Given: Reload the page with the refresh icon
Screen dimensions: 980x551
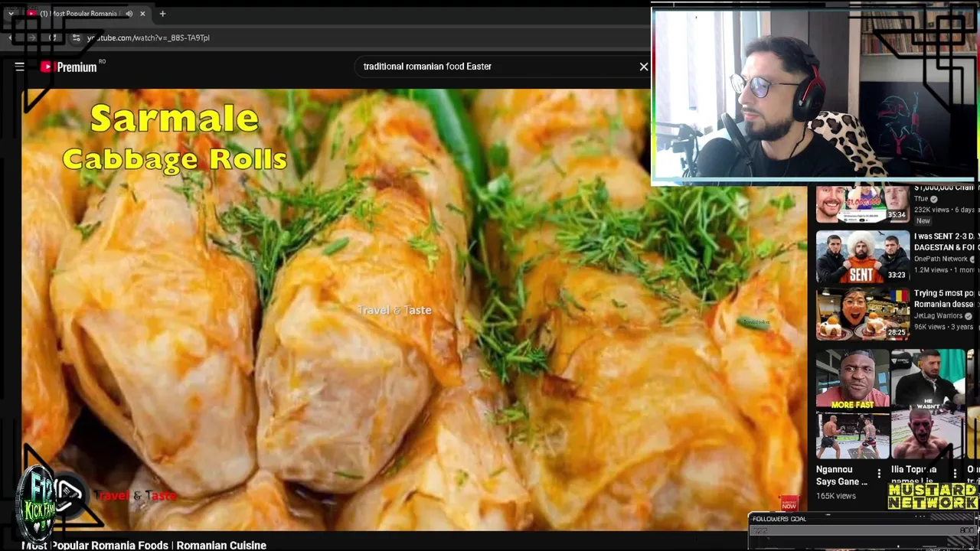Looking at the screenshot, I should tap(52, 37).
